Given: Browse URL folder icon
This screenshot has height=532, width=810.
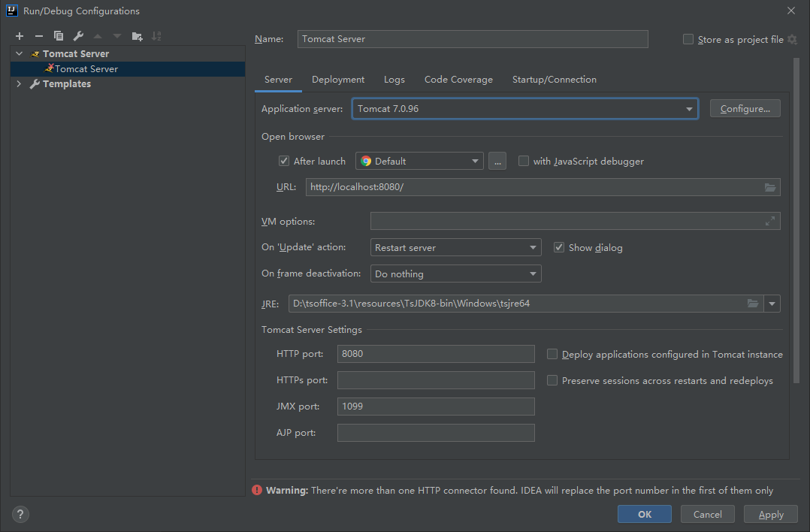Looking at the screenshot, I should pyautogui.click(x=769, y=187).
